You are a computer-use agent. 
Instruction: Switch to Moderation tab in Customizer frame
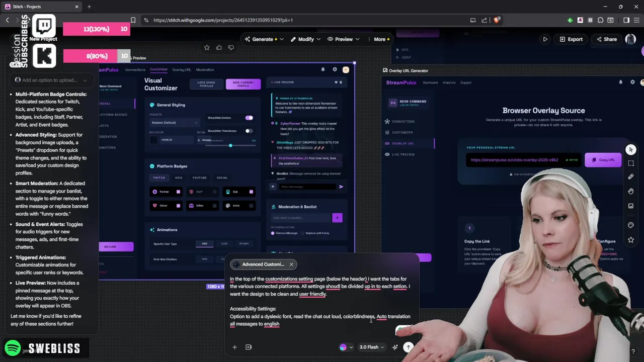pos(205,69)
